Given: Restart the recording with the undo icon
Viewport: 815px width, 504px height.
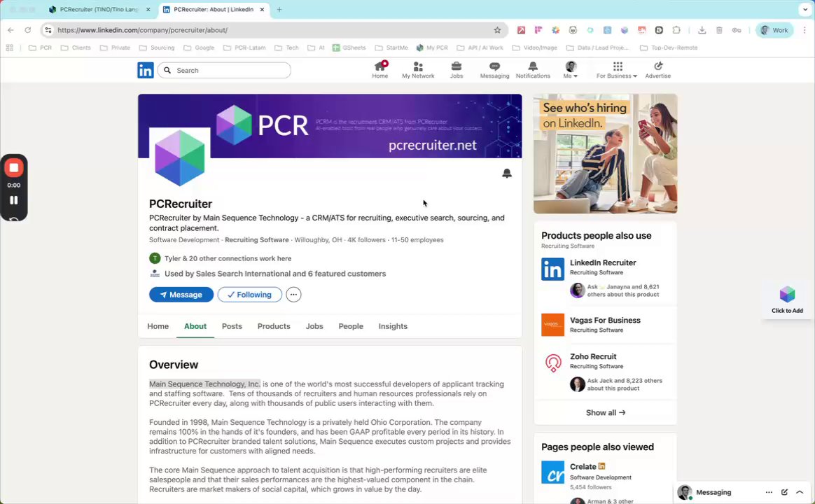Looking at the screenshot, I should click(14, 218).
